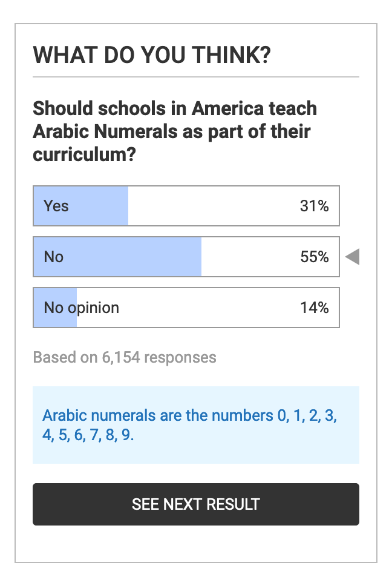Click the Arabic Numerals poll question text

pos(174,131)
